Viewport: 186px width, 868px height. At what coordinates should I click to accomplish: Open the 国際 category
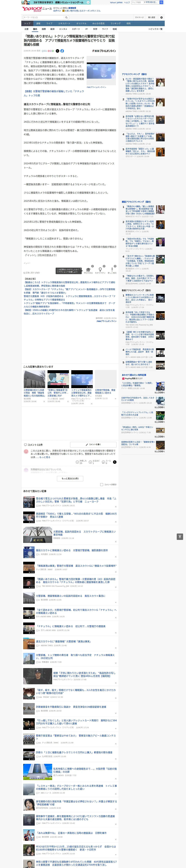coord(44,29)
